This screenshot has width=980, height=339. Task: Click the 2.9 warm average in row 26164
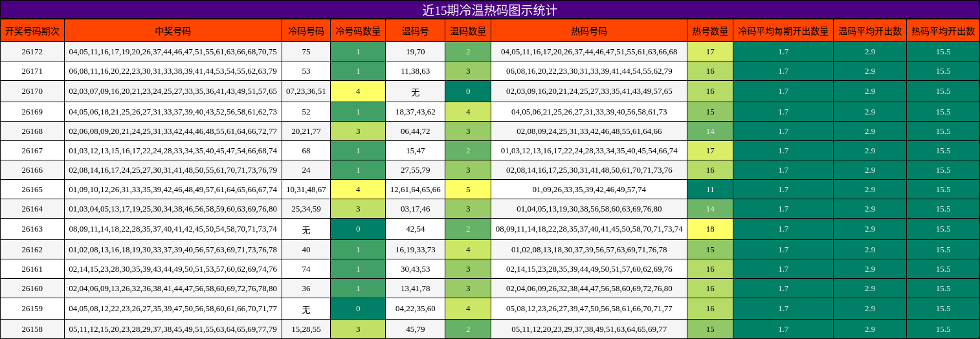point(870,209)
